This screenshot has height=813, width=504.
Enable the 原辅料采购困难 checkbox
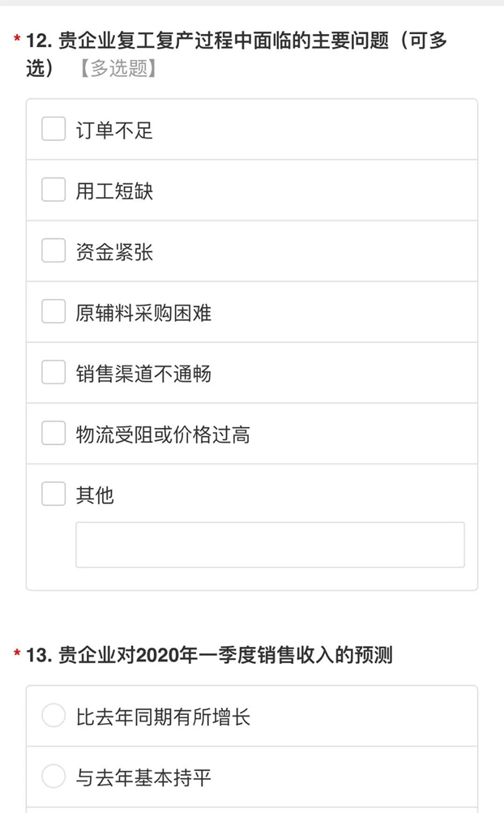[x=53, y=312]
